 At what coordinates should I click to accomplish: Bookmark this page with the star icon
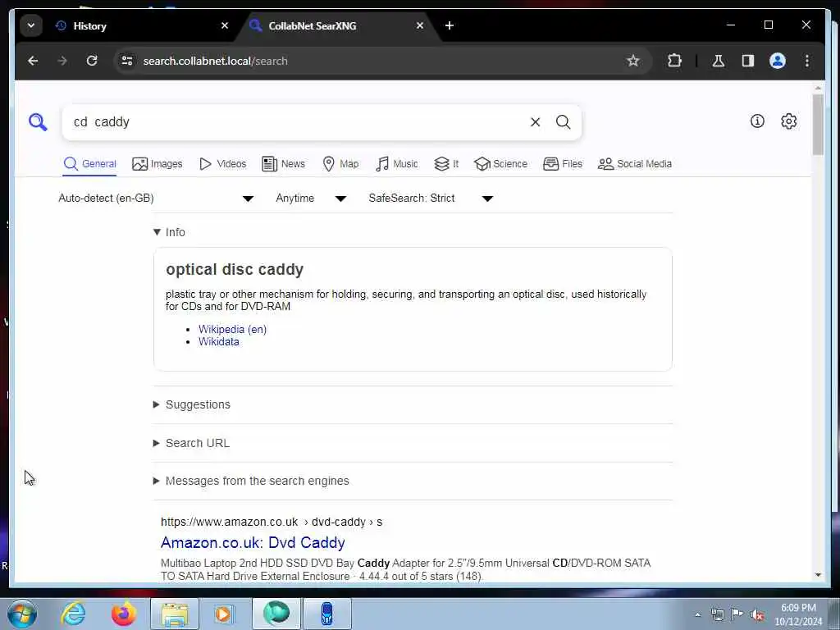[x=632, y=61]
